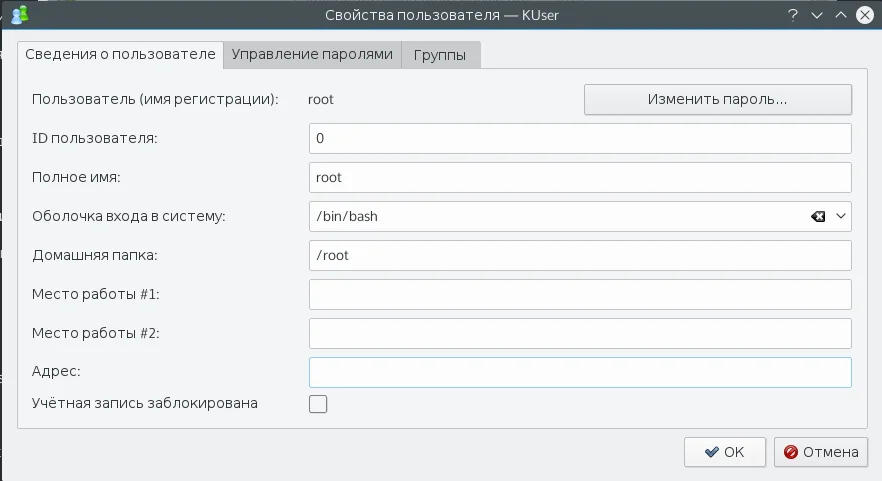Click the 'ID пользователя' input field
The width and height of the screenshot is (882, 481).
580,138
